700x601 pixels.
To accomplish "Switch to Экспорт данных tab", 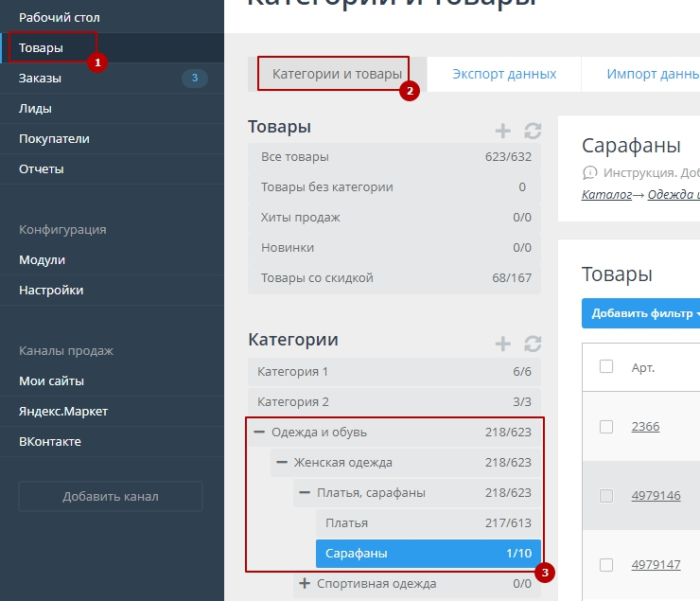I will point(503,74).
